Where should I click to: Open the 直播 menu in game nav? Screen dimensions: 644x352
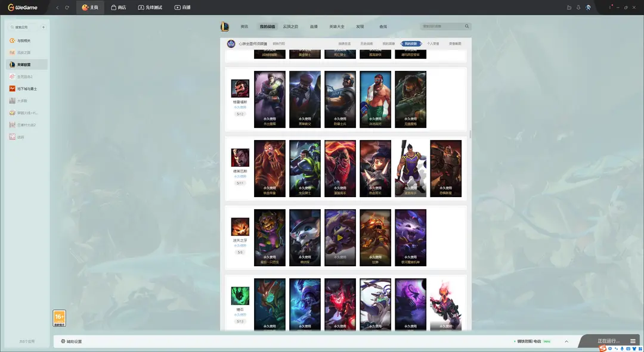point(314,26)
